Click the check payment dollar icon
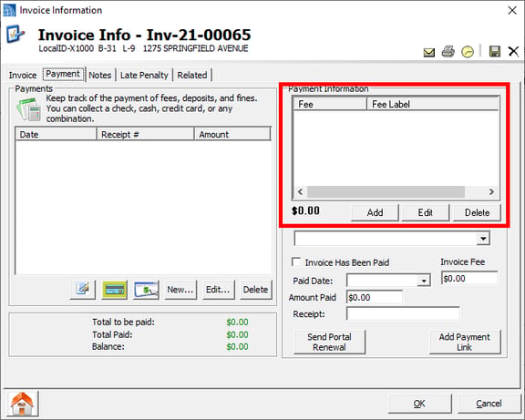 (147, 290)
